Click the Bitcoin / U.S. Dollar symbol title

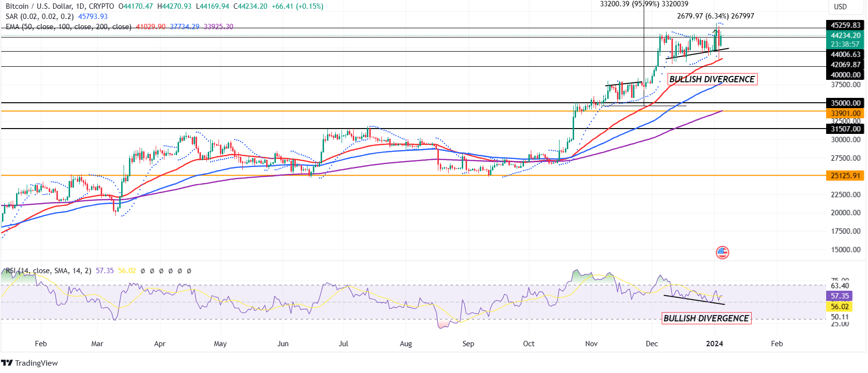60,6
